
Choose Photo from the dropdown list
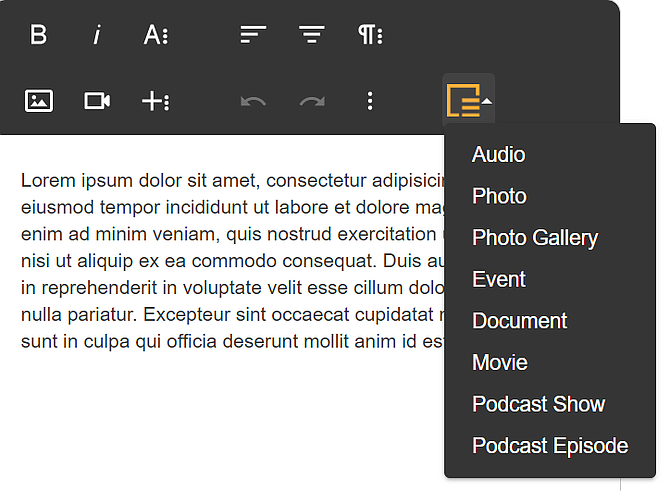point(550,196)
